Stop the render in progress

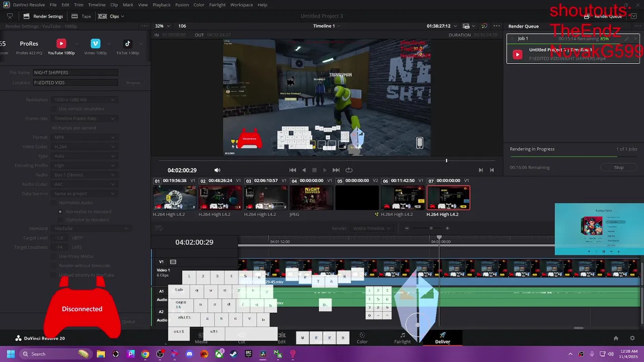coord(619,167)
